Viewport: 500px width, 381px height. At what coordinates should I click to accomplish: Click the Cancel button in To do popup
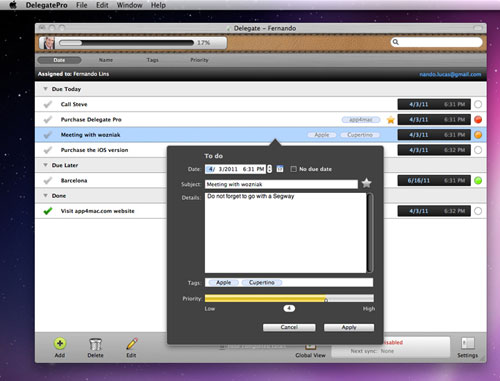(x=289, y=327)
